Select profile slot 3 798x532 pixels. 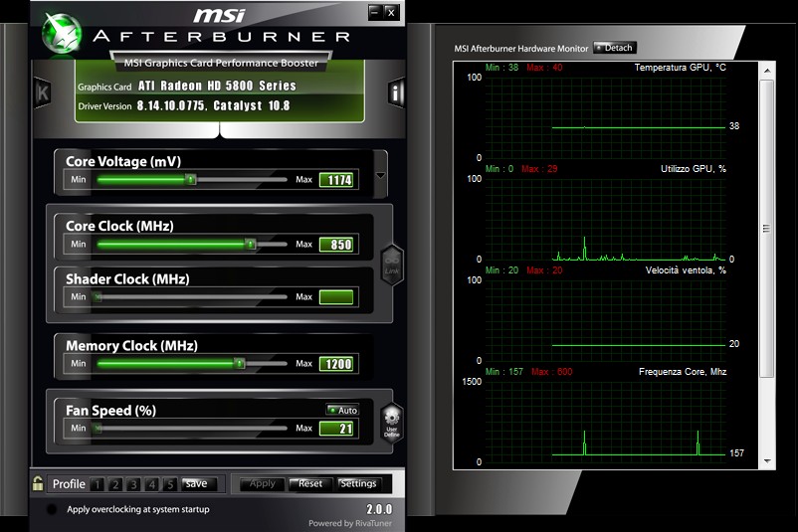point(133,484)
